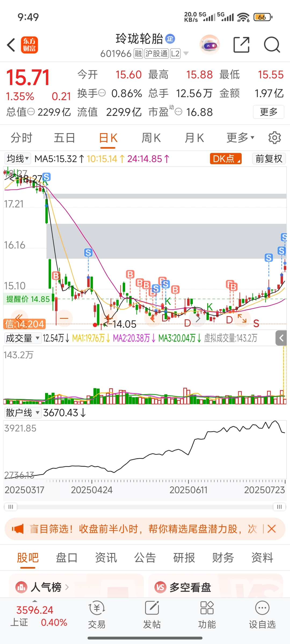This screenshot has height=644, width=290.
Task: Open the 资讯 tab
Action: [106, 558]
